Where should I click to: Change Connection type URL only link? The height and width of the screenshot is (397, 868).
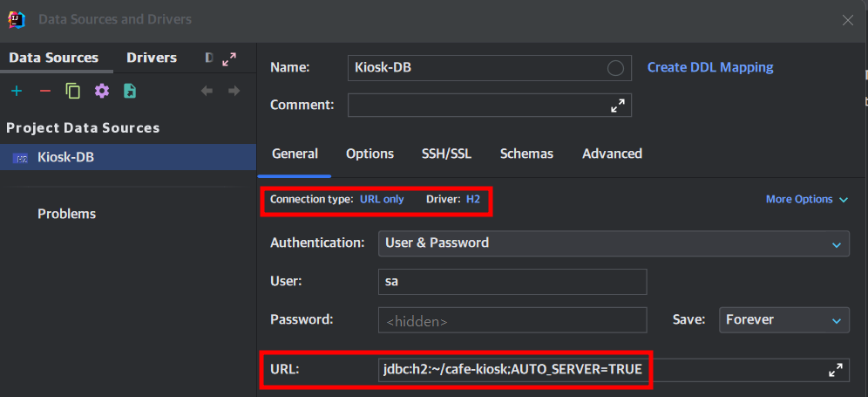[x=382, y=199]
